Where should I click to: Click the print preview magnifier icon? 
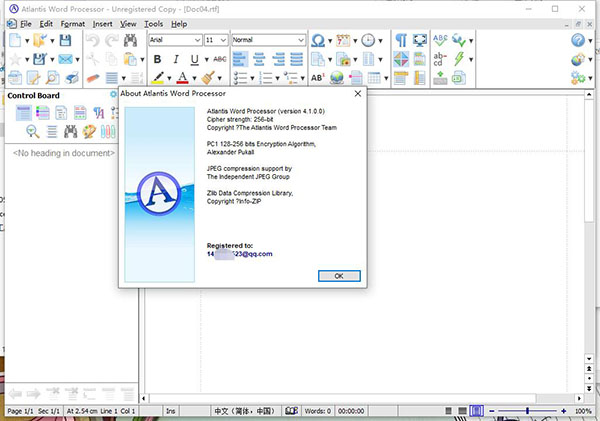[x=52, y=78]
